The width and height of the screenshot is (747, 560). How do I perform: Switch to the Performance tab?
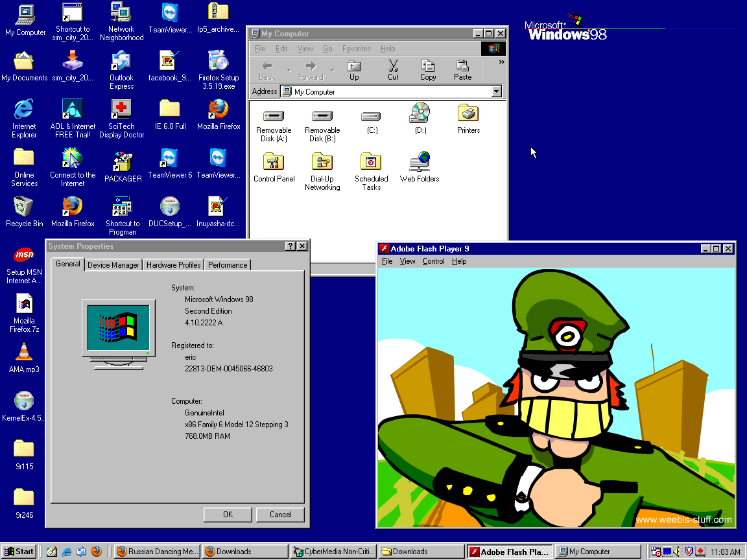coord(228,264)
